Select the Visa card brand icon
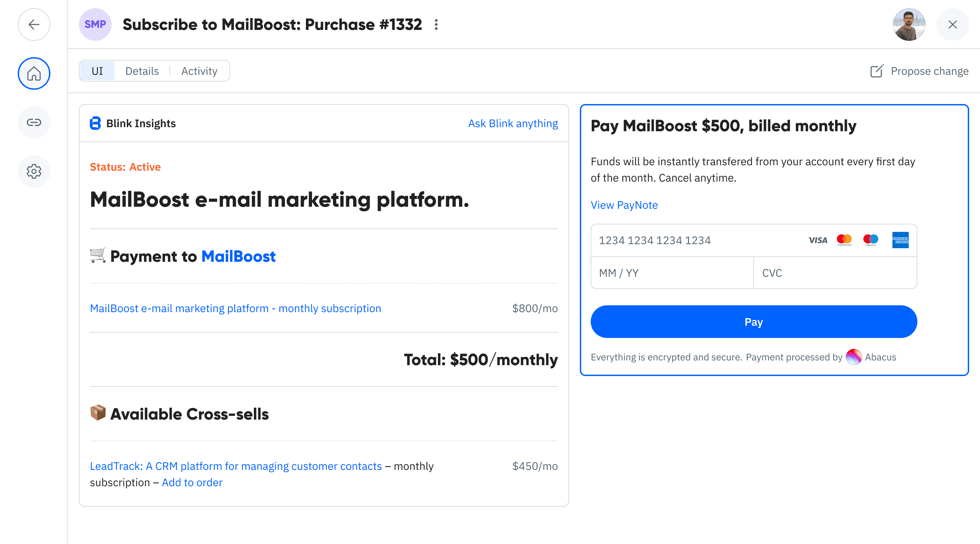This screenshot has width=980, height=544. [818, 240]
